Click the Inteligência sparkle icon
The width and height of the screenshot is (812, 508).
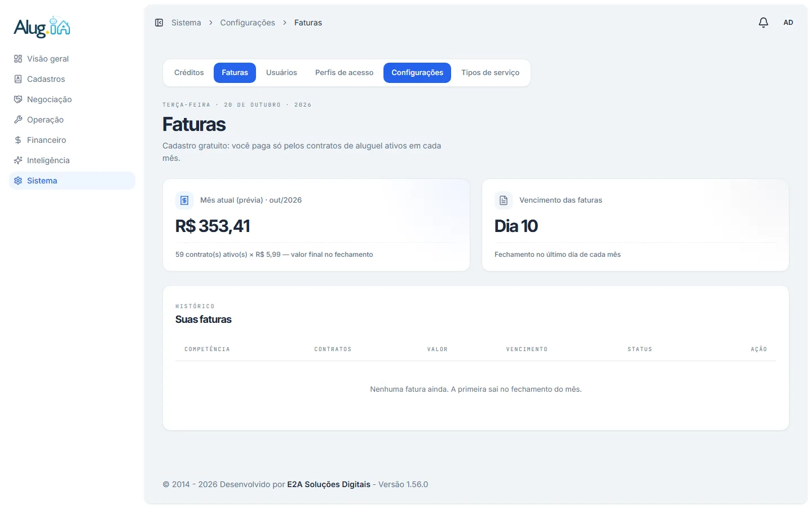point(18,160)
